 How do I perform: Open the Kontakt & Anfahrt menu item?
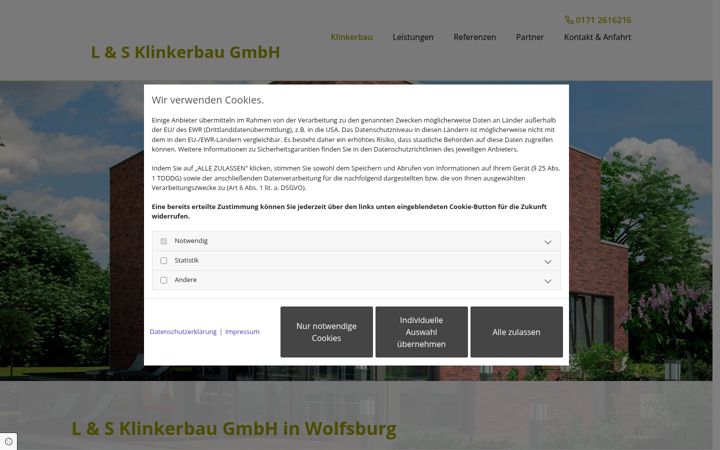597,37
